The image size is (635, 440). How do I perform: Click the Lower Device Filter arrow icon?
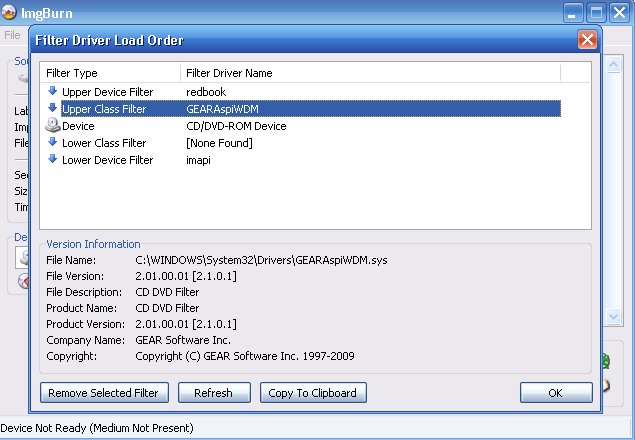52,160
